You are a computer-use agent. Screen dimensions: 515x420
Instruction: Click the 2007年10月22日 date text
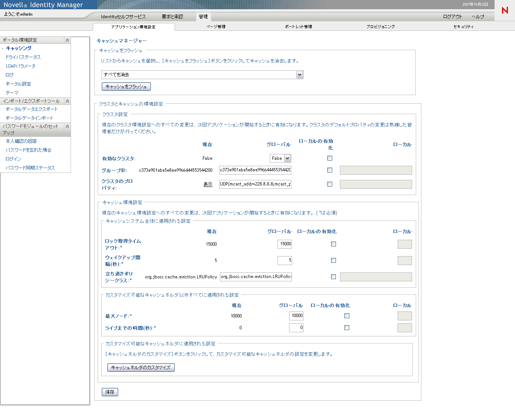pos(475,4)
